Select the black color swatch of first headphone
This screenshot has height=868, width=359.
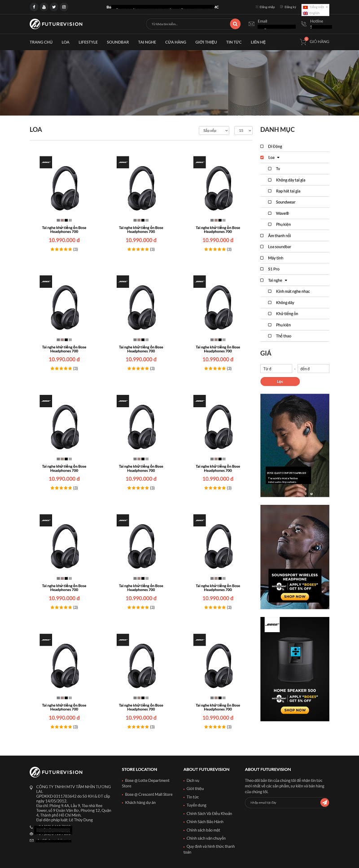[x=66, y=220]
